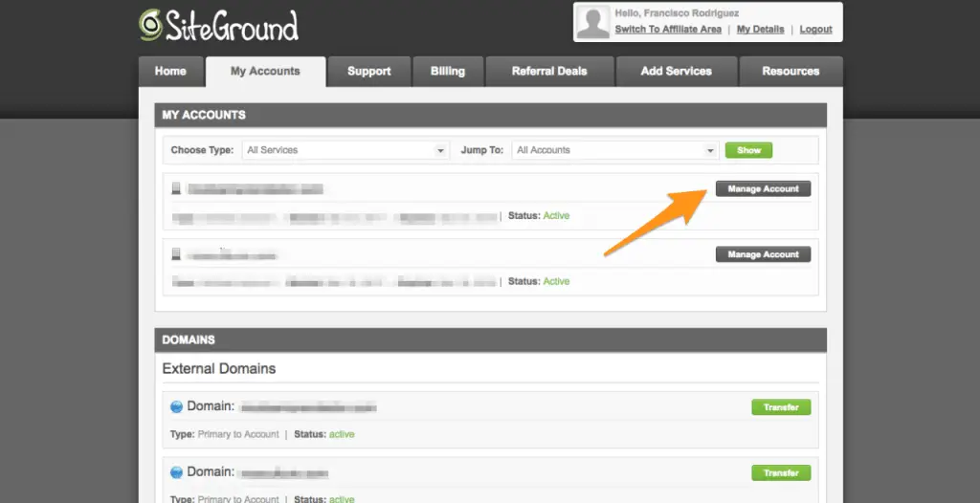
Task: Click Hello, Francisco Rodriguez greeting
Action: pyautogui.click(x=677, y=13)
